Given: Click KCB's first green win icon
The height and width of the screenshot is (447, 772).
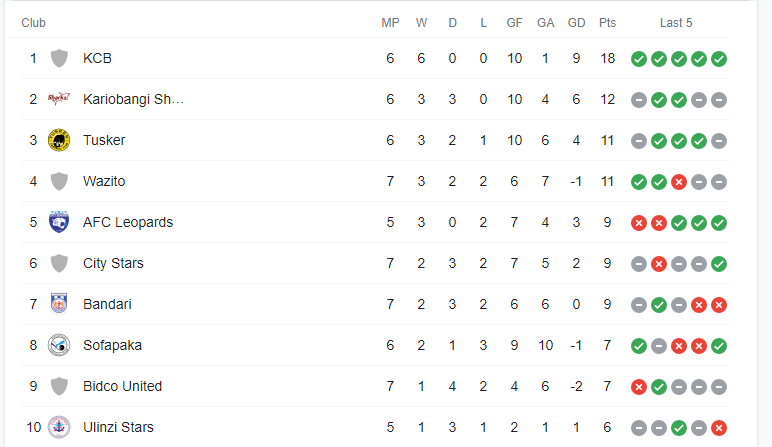Looking at the screenshot, I should coord(639,59).
